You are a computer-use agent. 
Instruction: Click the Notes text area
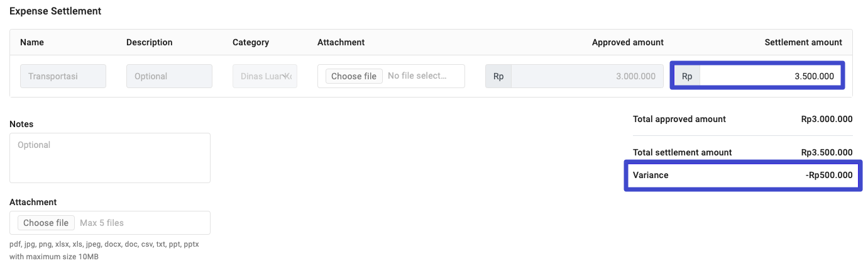tap(110, 158)
